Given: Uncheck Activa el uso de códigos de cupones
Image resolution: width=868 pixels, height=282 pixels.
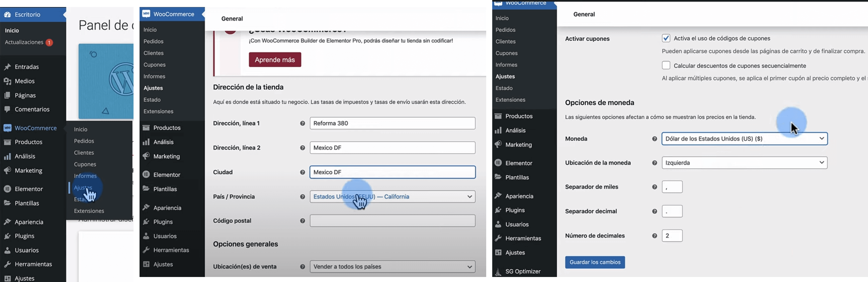Looking at the screenshot, I should coord(666,38).
